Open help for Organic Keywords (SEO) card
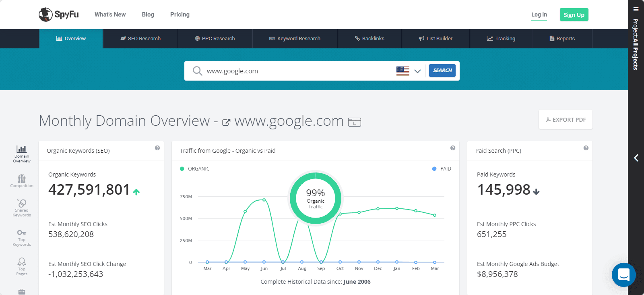Screen dimensions: 644x295 [x=157, y=148]
